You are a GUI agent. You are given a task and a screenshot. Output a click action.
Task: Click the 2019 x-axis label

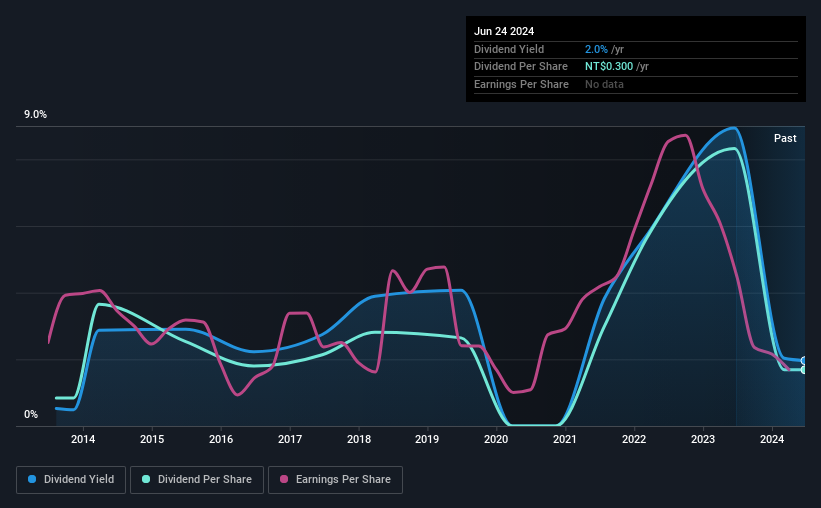click(427, 439)
